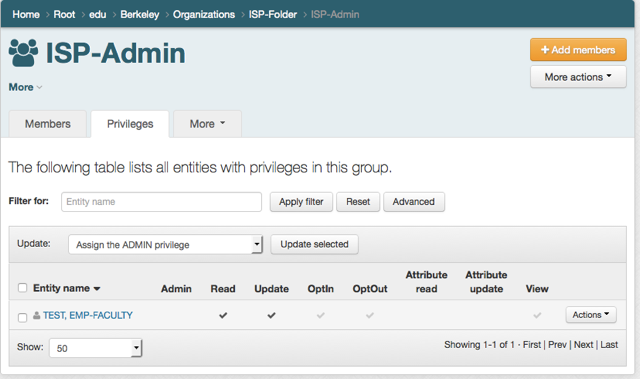Click the Apply filter button
This screenshot has width=640, height=379.
click(x=301, y=202)
